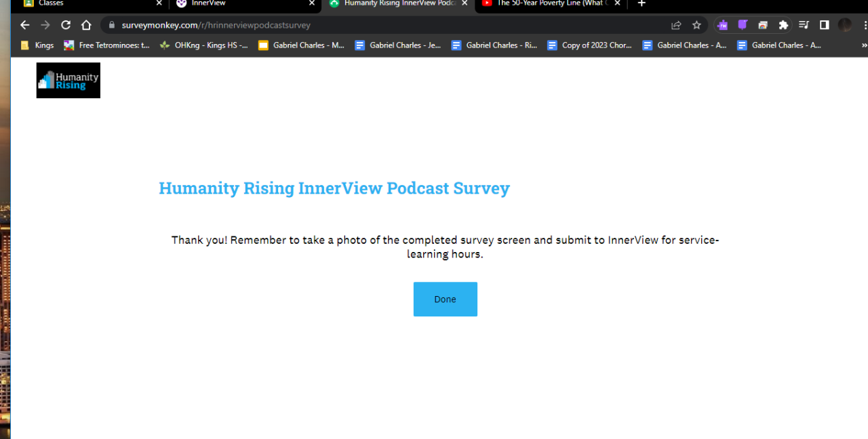868x439 pixels.
Task: Click the Humanity Rising InnerView Podcast Survey heading
Action: point(334,188)
